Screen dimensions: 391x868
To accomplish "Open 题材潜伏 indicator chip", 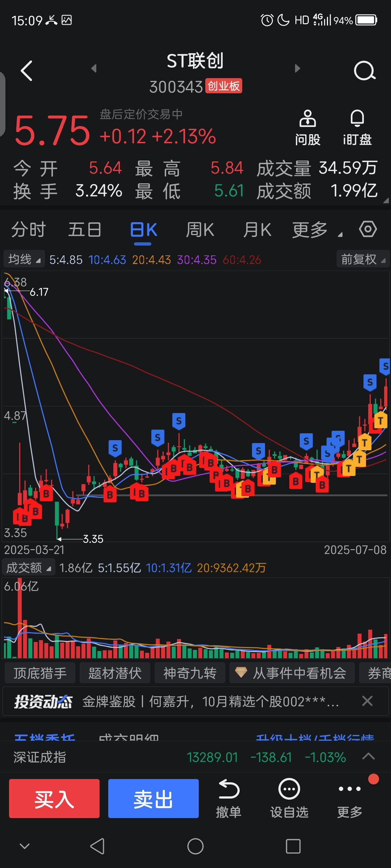I will 115,673.
